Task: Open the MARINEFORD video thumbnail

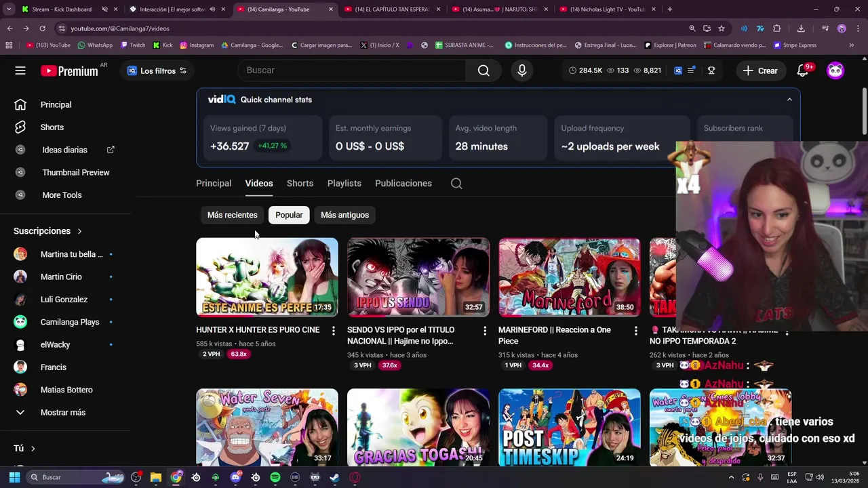Action: click(x=570, y=277)
